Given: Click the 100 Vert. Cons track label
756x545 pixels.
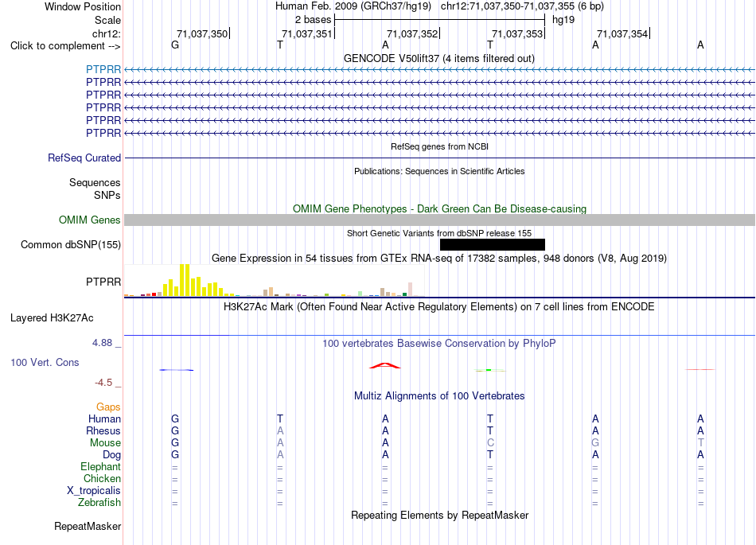Looking at the screenshot, I should (45, 362).
